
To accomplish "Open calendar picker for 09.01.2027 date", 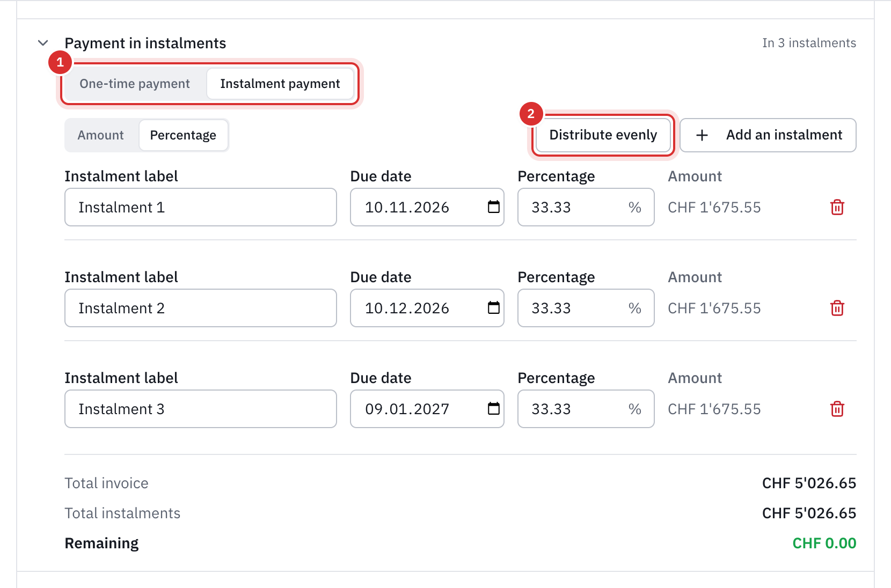I will pos(494,408).
